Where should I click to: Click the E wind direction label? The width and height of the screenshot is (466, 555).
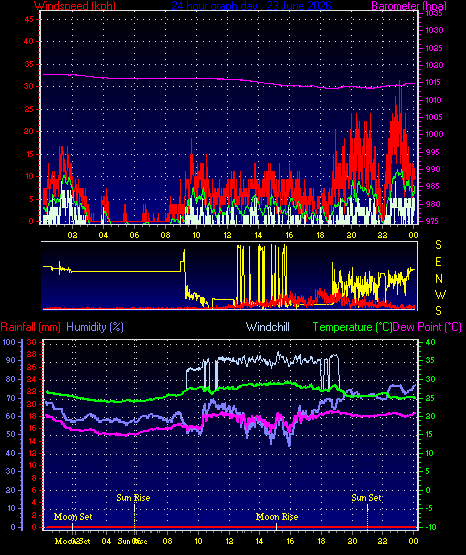click(x=438, y=262)
